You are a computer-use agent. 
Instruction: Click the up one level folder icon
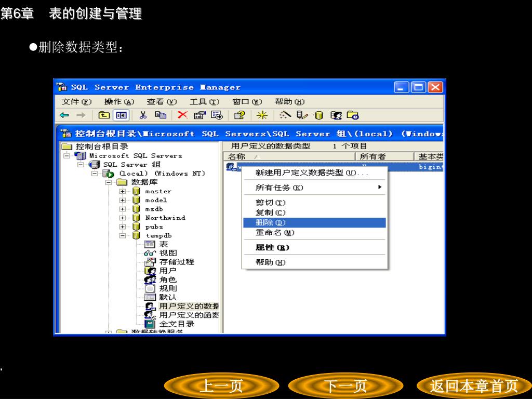coord(104,115)
